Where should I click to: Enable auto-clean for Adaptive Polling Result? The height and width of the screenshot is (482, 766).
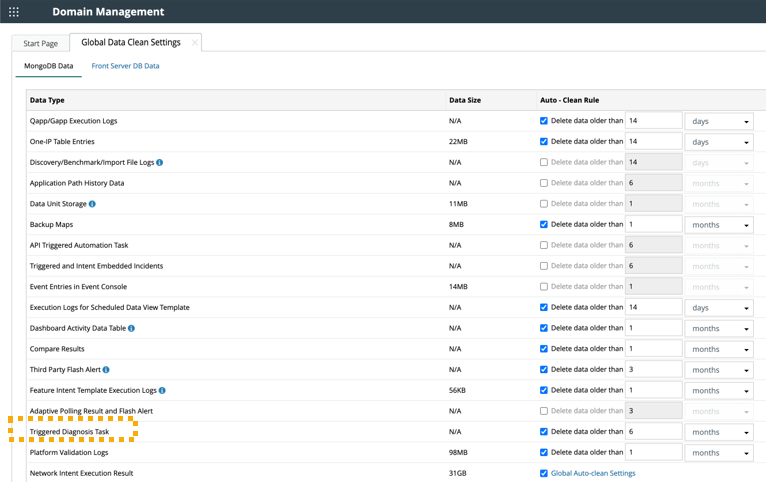pos(544,411)
